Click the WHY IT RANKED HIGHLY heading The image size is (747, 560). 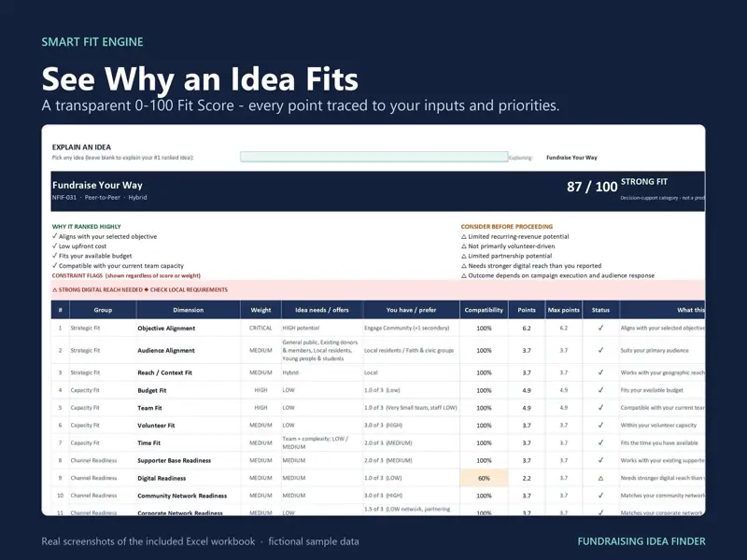[x=86, y=227]
